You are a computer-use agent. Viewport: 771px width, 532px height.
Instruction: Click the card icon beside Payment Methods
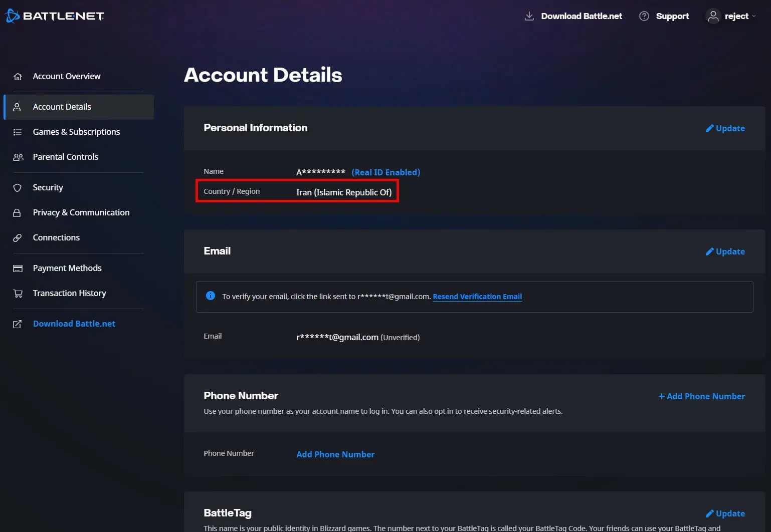(x=18, y=269)
